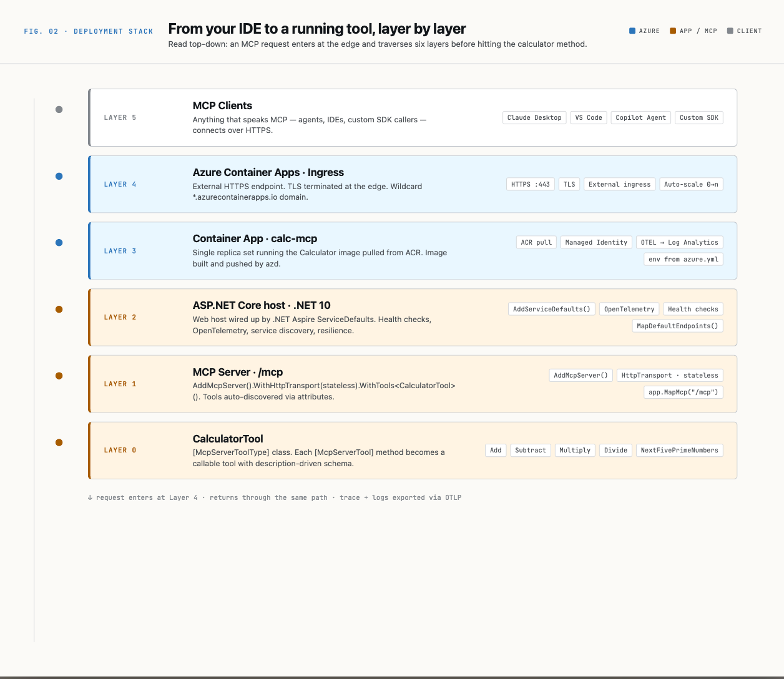Click the AddServiceDefaults() tag
This screenshot has height=679, width=784.
click(x=552, y=309)
